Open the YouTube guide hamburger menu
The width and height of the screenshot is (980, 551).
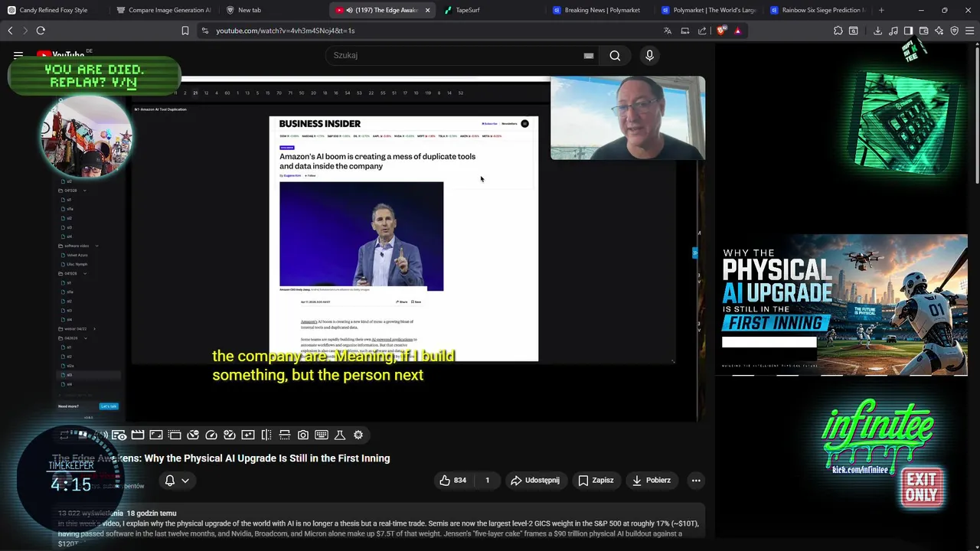click(18, 55)
